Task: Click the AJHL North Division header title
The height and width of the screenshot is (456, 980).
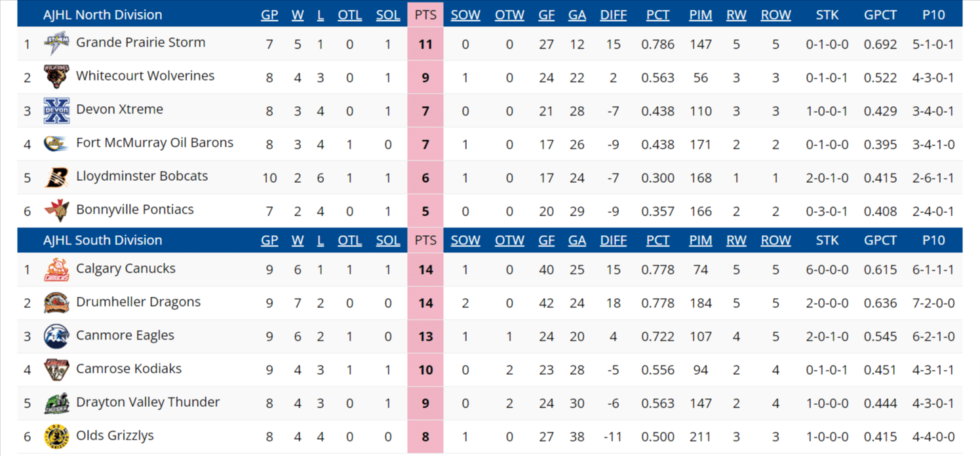Action: [102, 15]
